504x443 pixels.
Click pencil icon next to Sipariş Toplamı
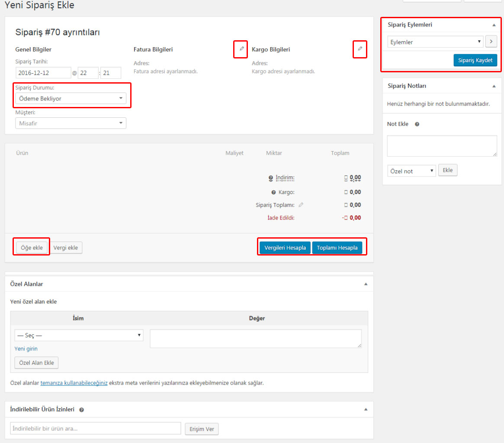301,204
